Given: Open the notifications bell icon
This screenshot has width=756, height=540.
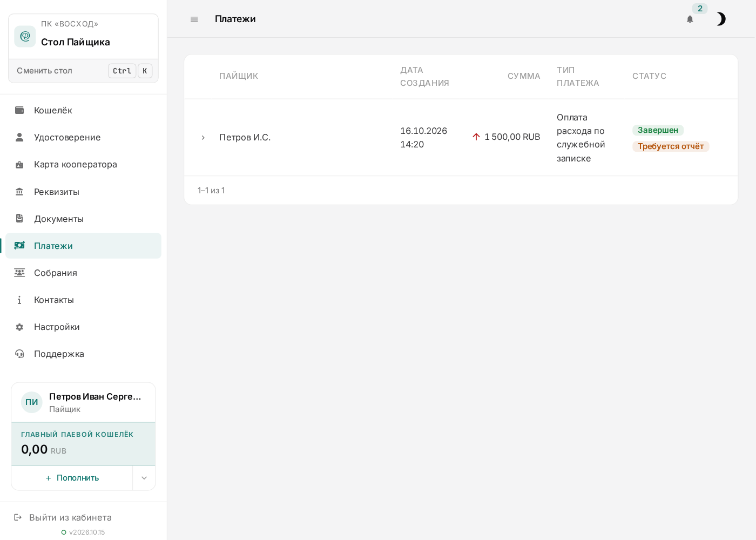Looking at the screenshot, I should pos(690,19).
